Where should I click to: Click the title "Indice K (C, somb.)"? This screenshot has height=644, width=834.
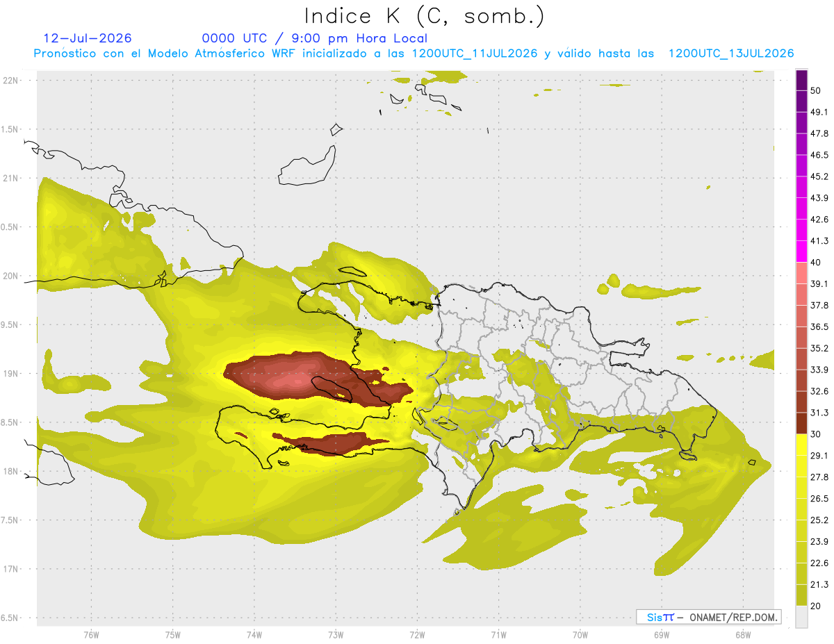[424, 16]
